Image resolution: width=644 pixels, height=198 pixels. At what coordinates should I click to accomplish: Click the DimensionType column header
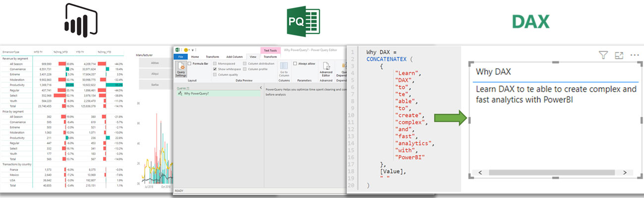[11, 51]
